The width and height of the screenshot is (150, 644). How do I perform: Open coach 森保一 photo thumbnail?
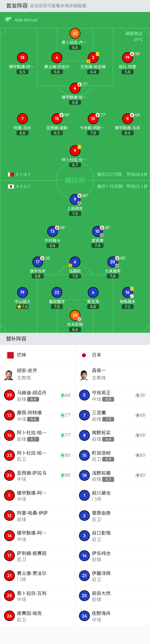(84, 375)
